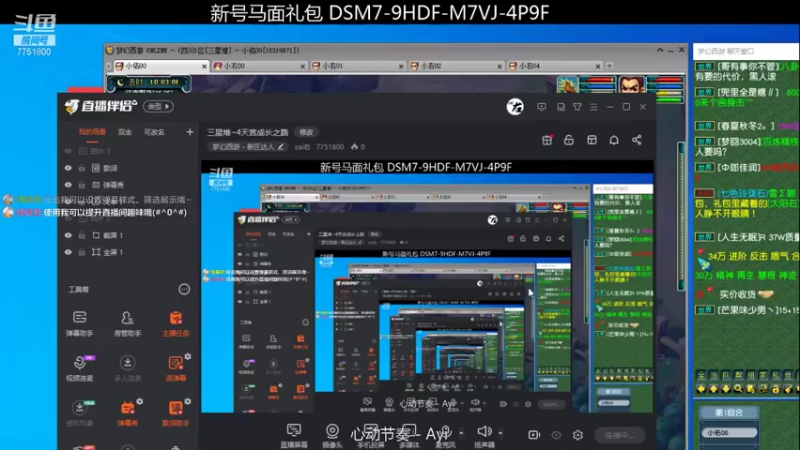Click the 梦幻西游 聊天窗口 title field
This screenshot has width=800, height=450.
tap(746, 52)
